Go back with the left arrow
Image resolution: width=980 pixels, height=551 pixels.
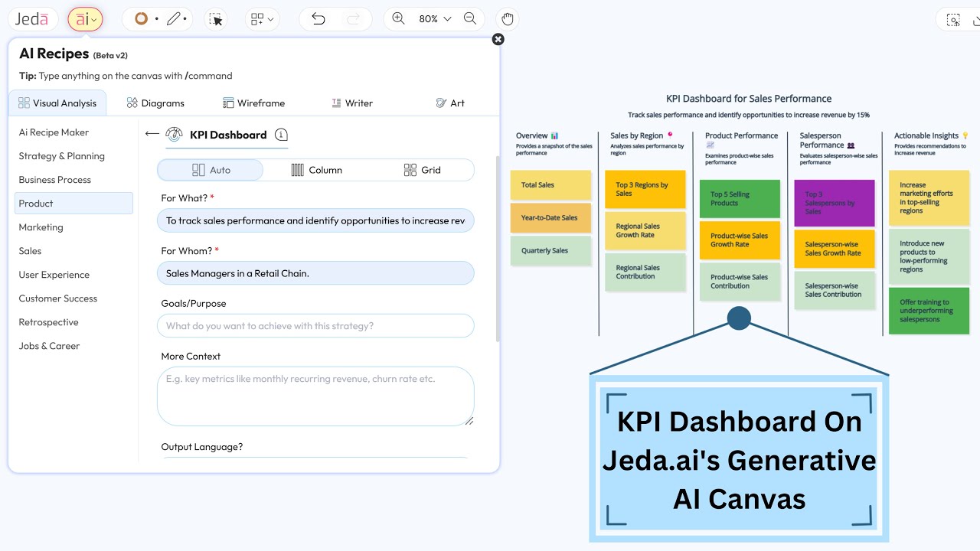click(x=152, y=134)
